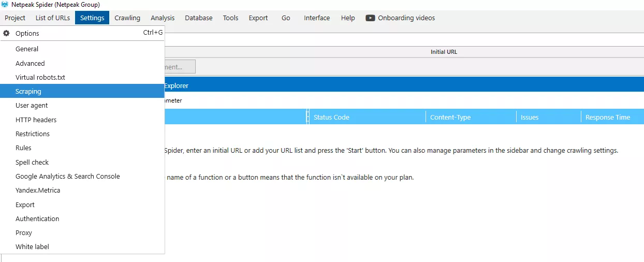Click the Initial URL header label
The height and width of the screenshot is (262, 644).
(444, 52)
